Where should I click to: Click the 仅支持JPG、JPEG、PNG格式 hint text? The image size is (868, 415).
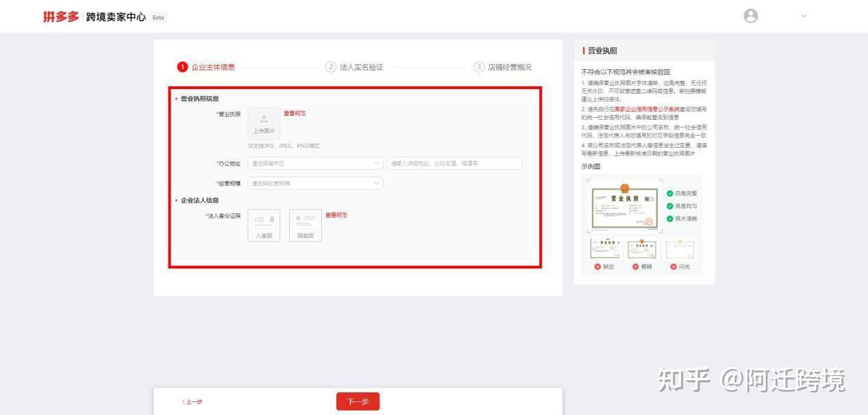pyautogui.click(x=284, y=146)
